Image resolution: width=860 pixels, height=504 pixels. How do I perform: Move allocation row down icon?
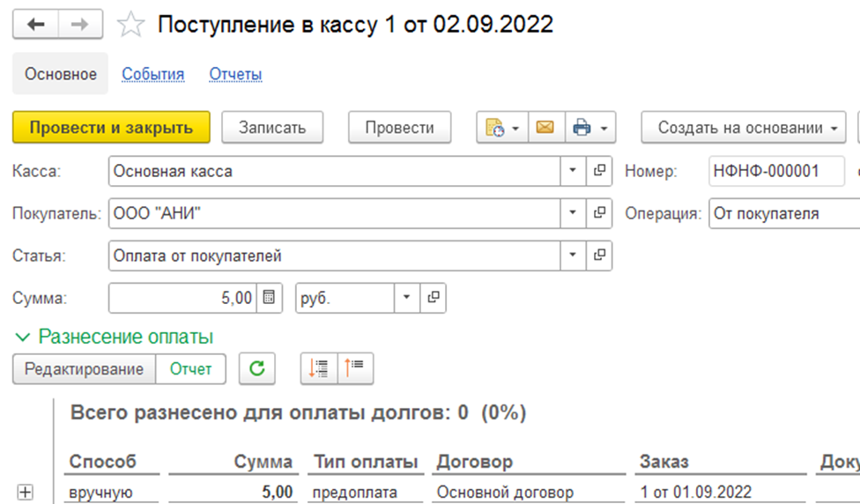pos(319,368)
